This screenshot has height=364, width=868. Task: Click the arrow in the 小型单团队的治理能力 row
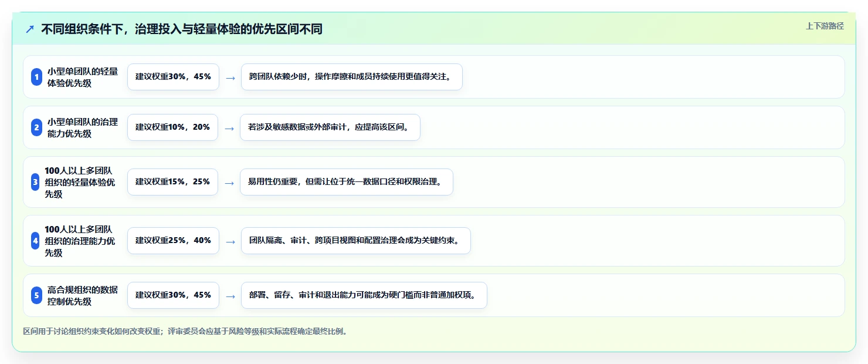[229, 128]
